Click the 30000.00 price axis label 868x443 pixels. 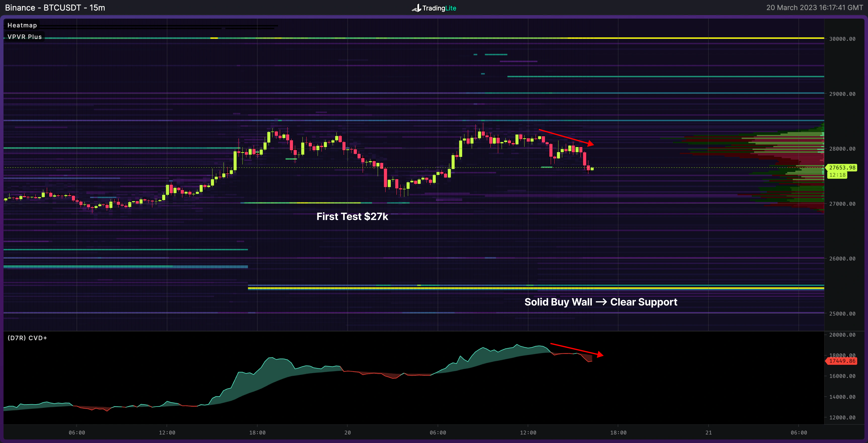point(842,39)
